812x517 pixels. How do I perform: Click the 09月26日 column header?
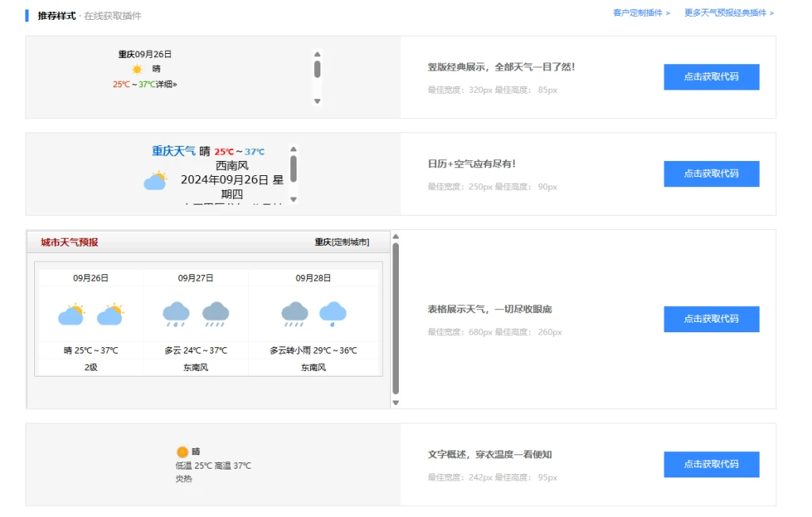click(90, 278)
